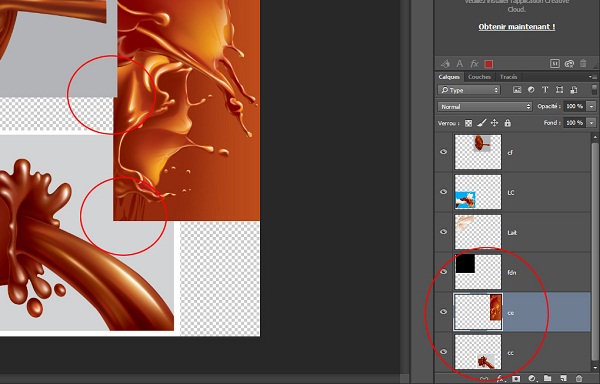Create a new layer icon
Image resolution: width=600 pixels, height=384 pixels.
pos(563,378)
